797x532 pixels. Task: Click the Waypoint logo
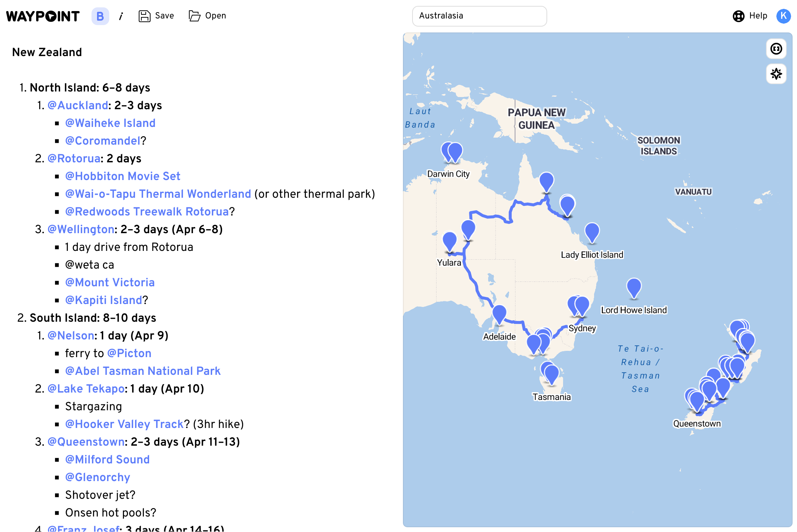(x=42, y=16)
